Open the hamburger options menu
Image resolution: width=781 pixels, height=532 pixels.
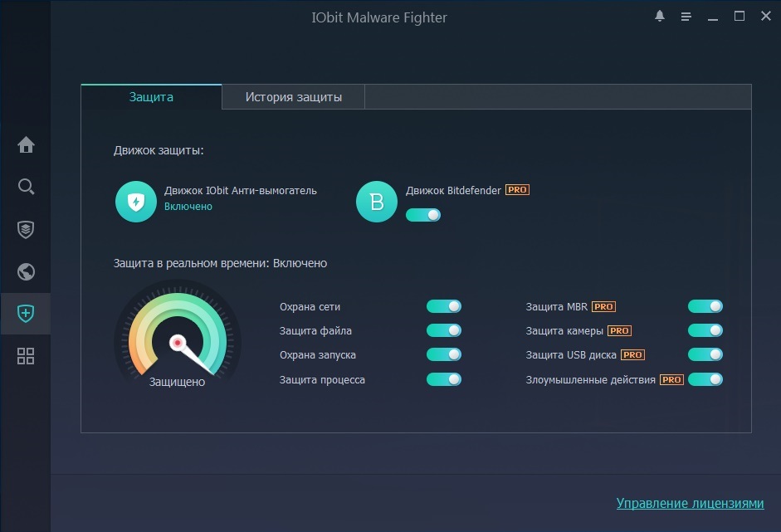click(x=686, y=17)
